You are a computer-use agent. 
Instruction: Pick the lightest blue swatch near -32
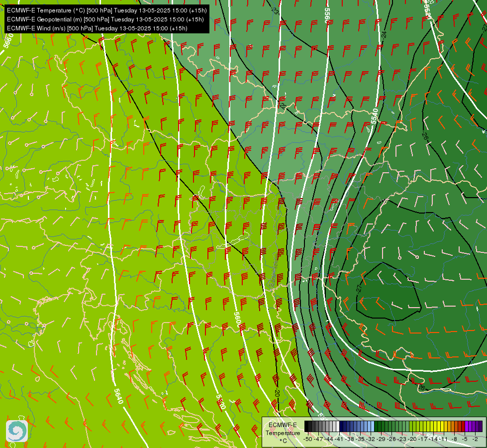point(373,426)
